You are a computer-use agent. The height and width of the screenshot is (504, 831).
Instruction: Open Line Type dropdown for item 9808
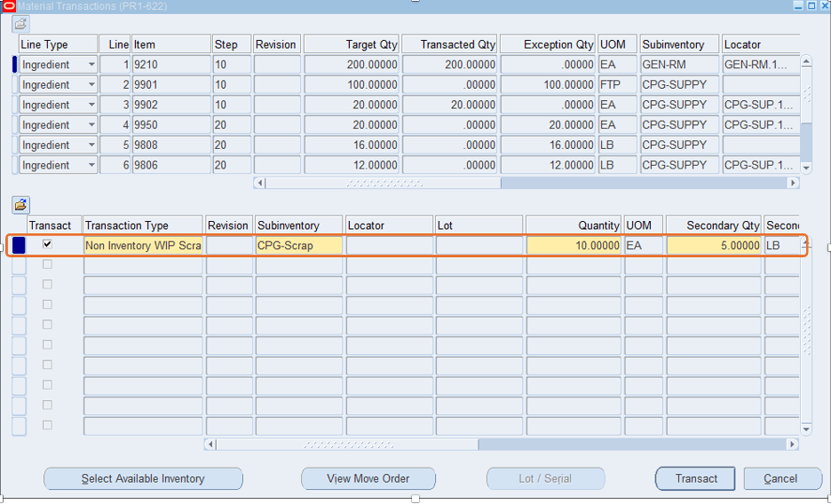click(91, 145)
